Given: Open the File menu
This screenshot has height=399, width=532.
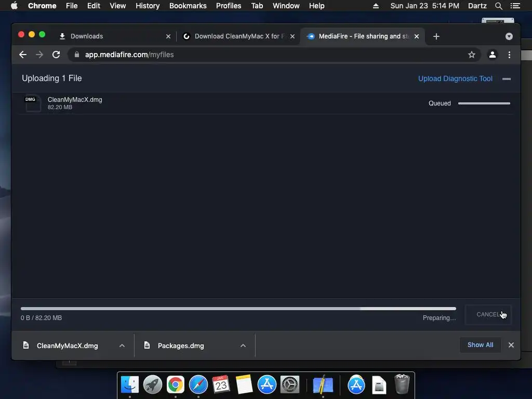Looking at the screenshot, I should (x=72, y=6).
